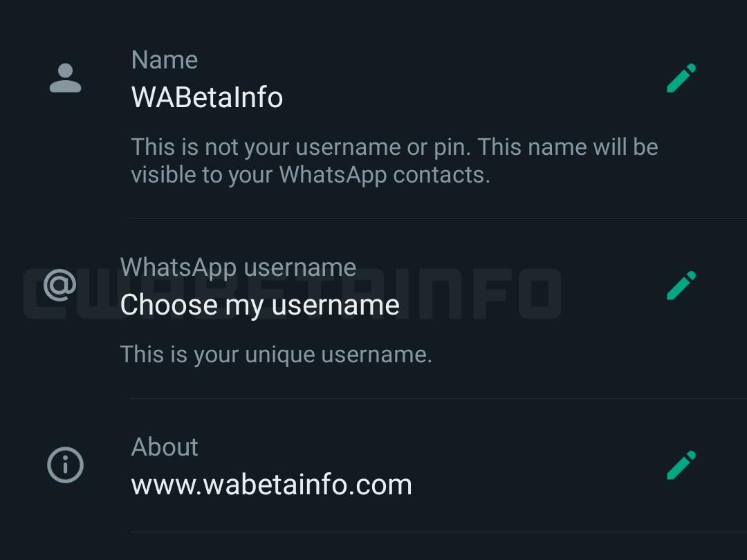Open the www.wabetainfo.com about text
Viewport: 747px width, 560px height.
coord(272,485)
